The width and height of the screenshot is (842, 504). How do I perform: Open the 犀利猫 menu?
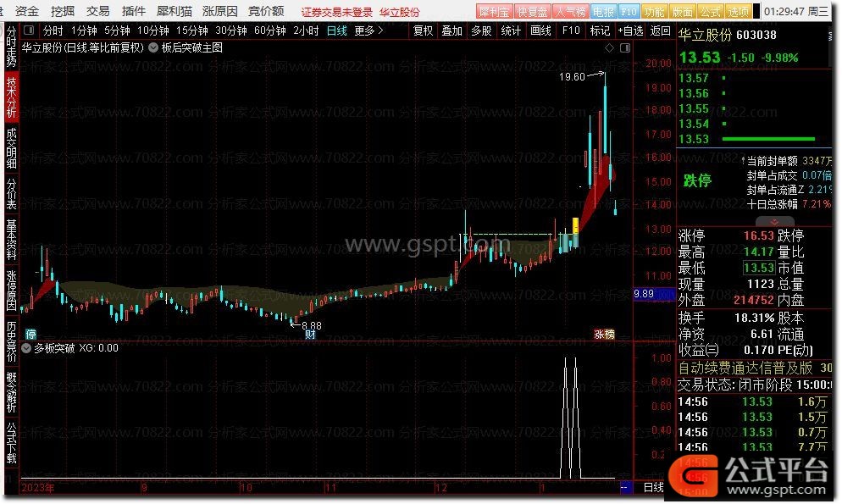tap(174, 11)
